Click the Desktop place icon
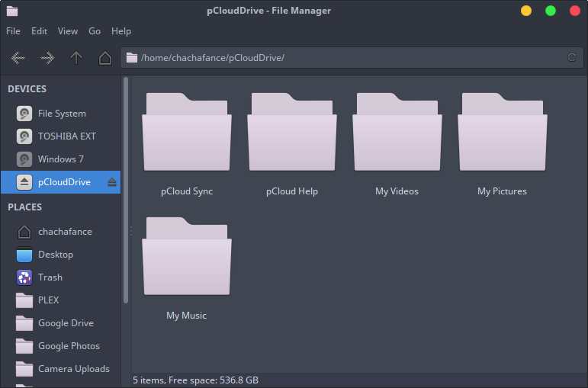This screenshot has width=588, height=388. (x=24, y=255)
